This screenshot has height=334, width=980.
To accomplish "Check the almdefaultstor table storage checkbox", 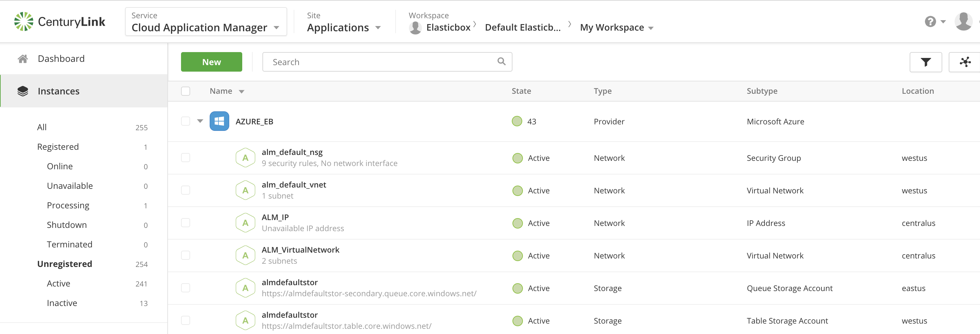I will click(x=186, y=321).
